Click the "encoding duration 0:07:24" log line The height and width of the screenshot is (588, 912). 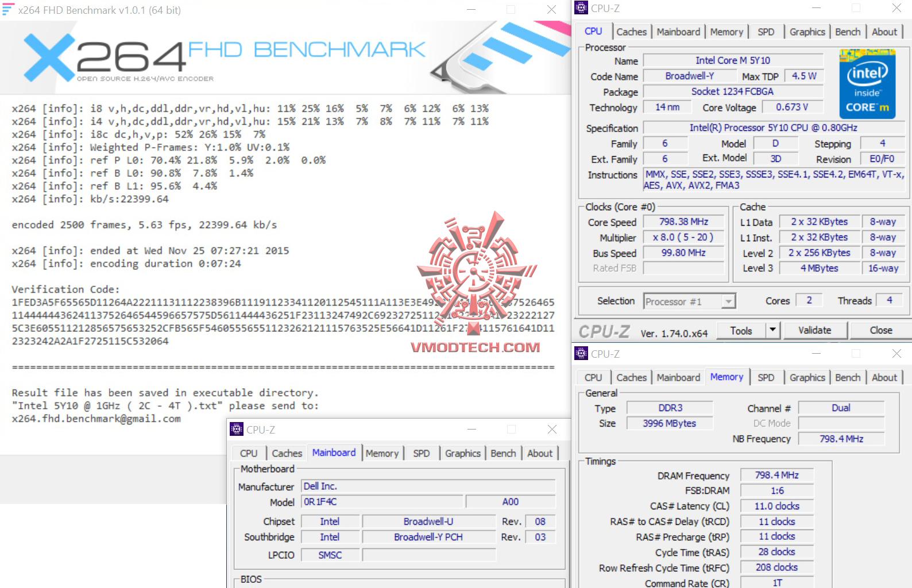pos(126,264)
